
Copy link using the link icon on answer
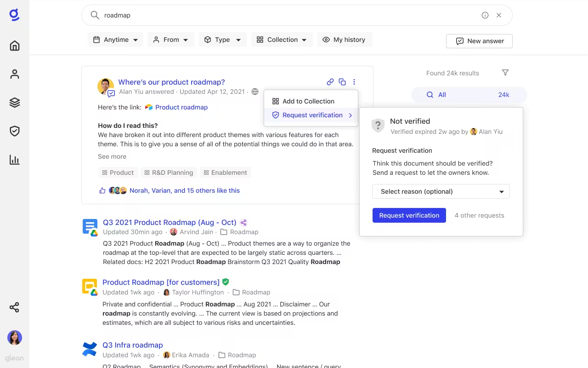click(330, 82)
